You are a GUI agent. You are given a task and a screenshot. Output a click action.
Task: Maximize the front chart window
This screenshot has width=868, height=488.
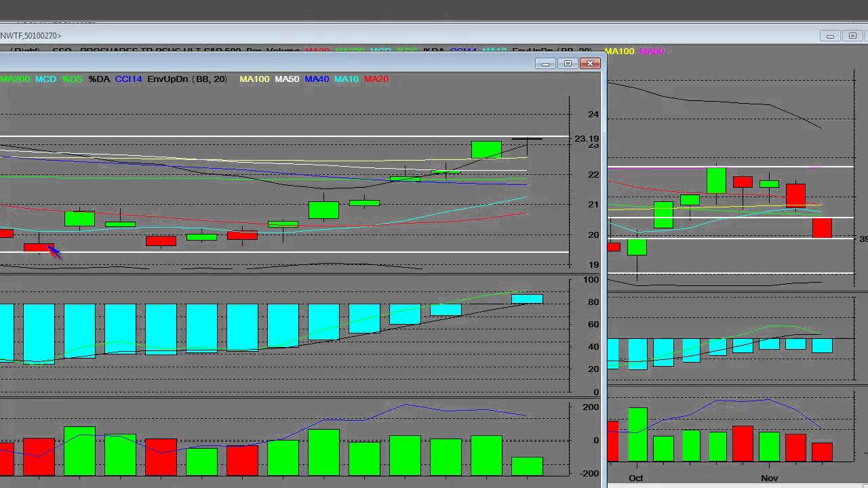pos(568,64)
